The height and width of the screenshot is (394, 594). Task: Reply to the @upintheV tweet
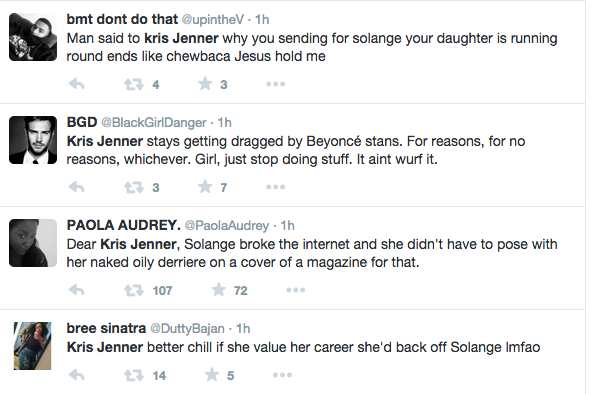click(x=77, y=84)
